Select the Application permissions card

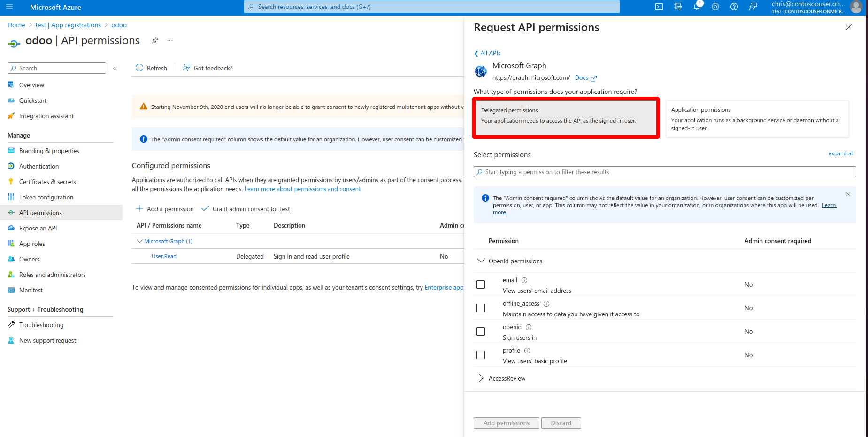(x=757, y=119)
